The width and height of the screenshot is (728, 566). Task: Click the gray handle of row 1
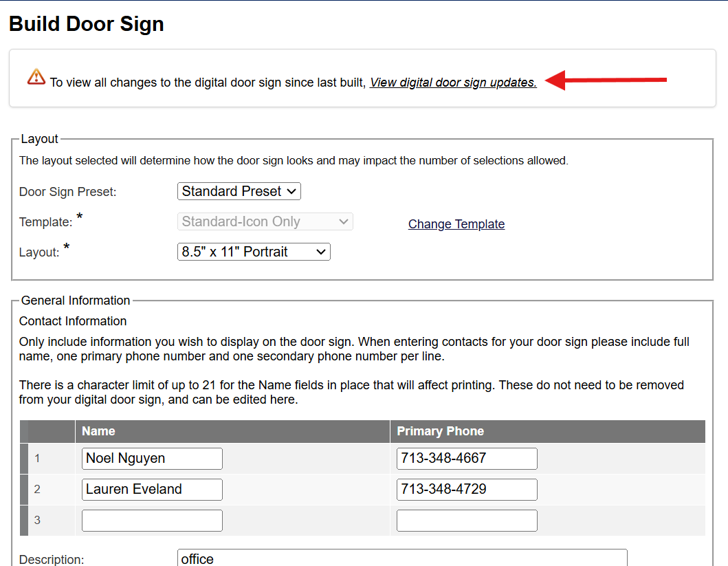pyautogui.click(x=24, y=459)
